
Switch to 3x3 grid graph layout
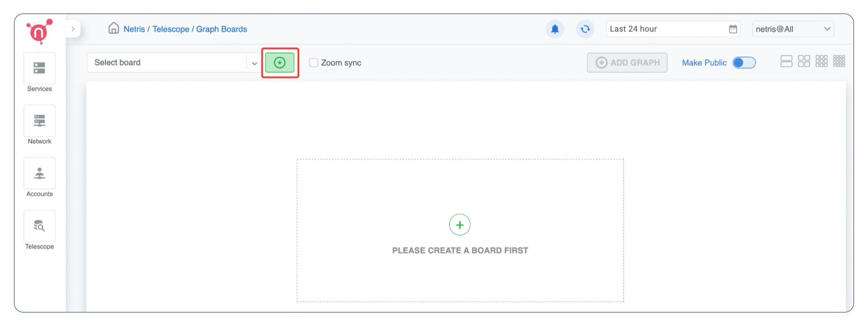(821, 61)
